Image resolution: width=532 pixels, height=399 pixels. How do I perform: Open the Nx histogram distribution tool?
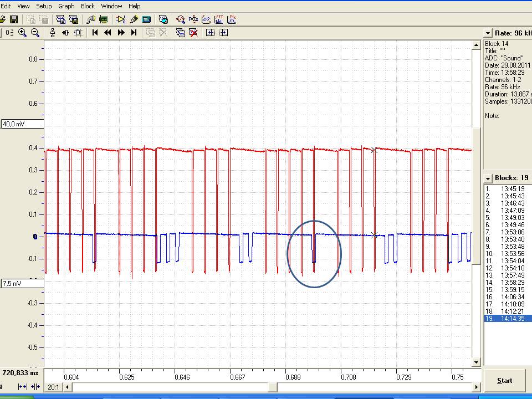click(232, 19)
